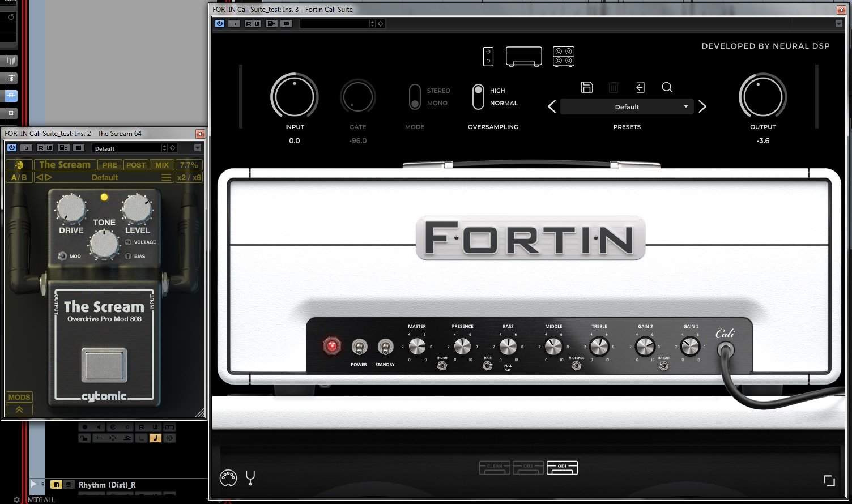The image size is (852, 504).
Task: Click the import preset icon
Action: click(x=640, y=87)
